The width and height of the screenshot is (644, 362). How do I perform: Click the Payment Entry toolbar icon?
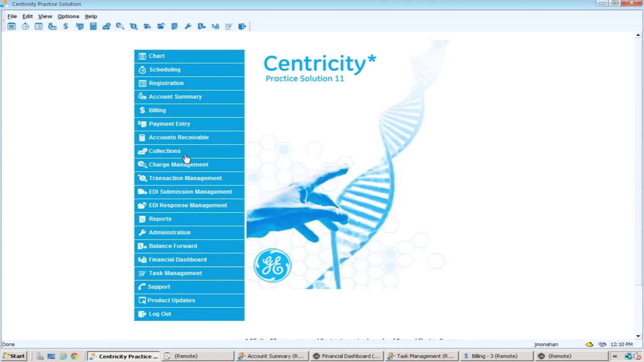click(79, 26)
